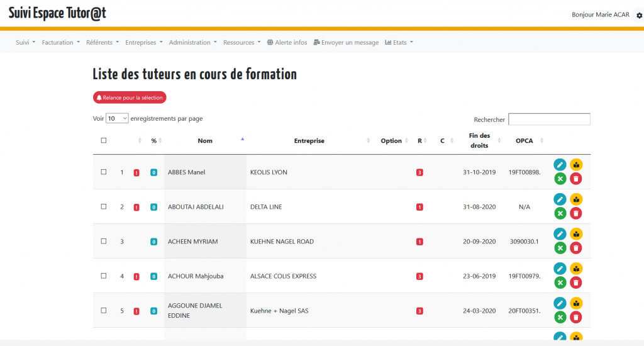Select the ACHEEN MYRIAM row checkbox

pyautogui.click(x=104, y=241)
